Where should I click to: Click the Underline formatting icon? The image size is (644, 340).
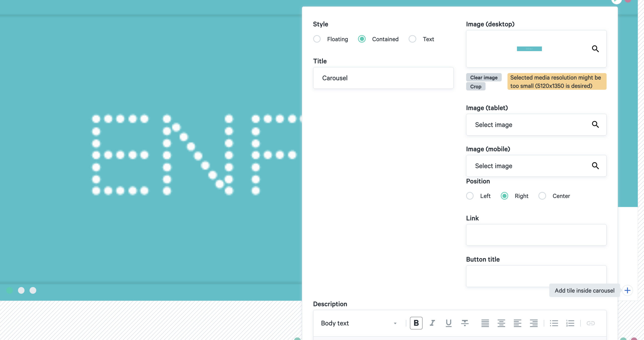(x=449, y=323)
